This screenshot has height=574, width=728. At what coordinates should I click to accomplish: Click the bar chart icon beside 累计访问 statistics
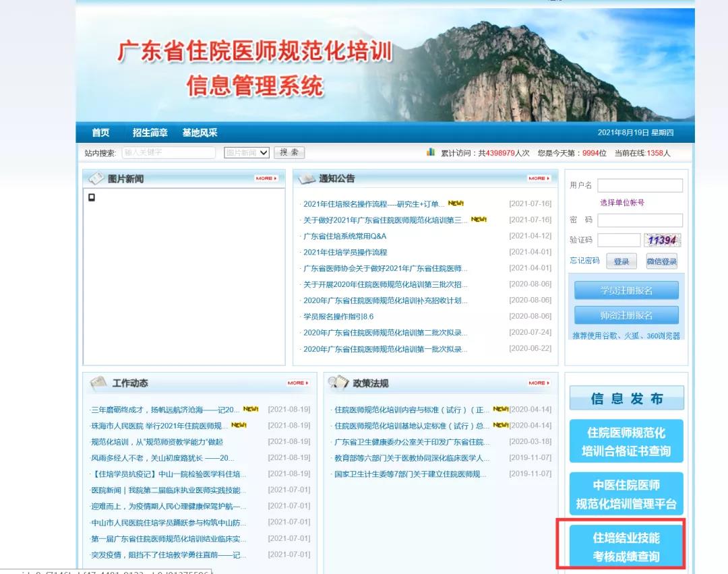430,152
